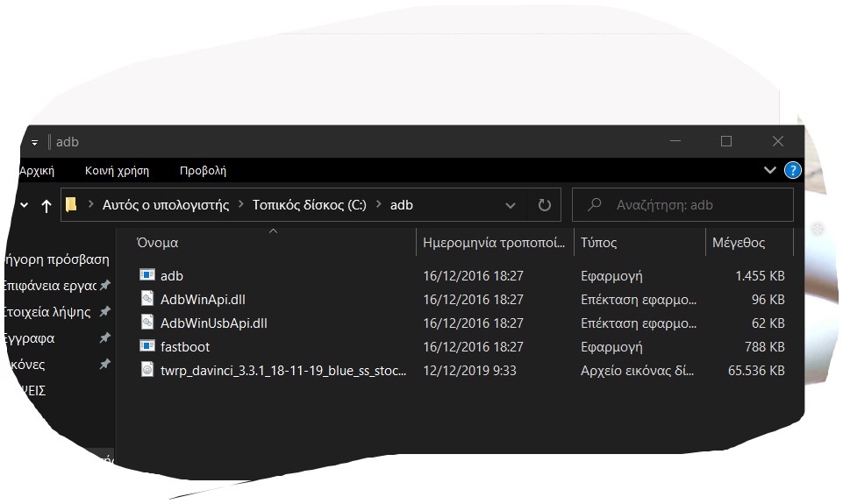Open the recent locations dropdown
Viewport: 843px width, 504px height.
point(23,206)
